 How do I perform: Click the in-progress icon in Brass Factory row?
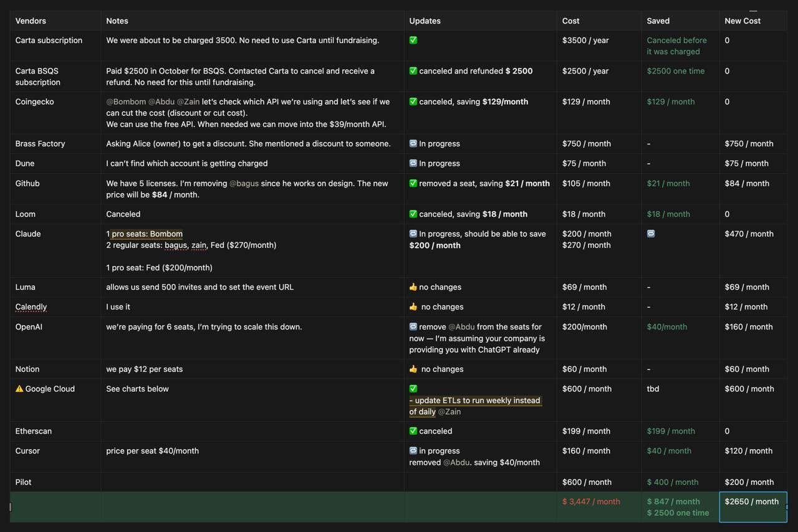pyautogui.click(x=413, y=143)
